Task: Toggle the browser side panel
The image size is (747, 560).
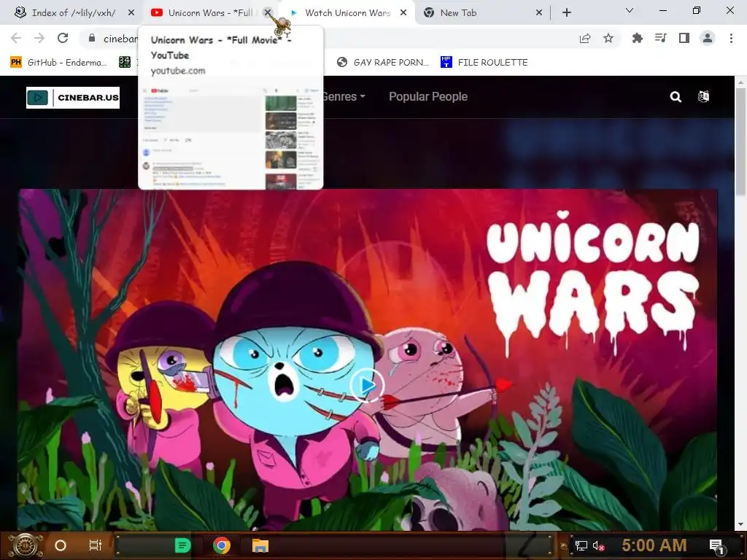Action: (684, 38)
